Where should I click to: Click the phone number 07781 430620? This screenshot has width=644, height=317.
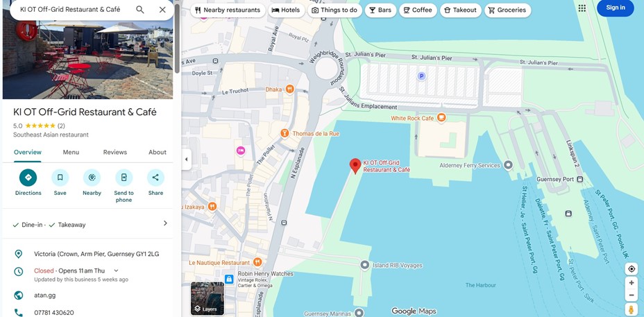(54, 312)
